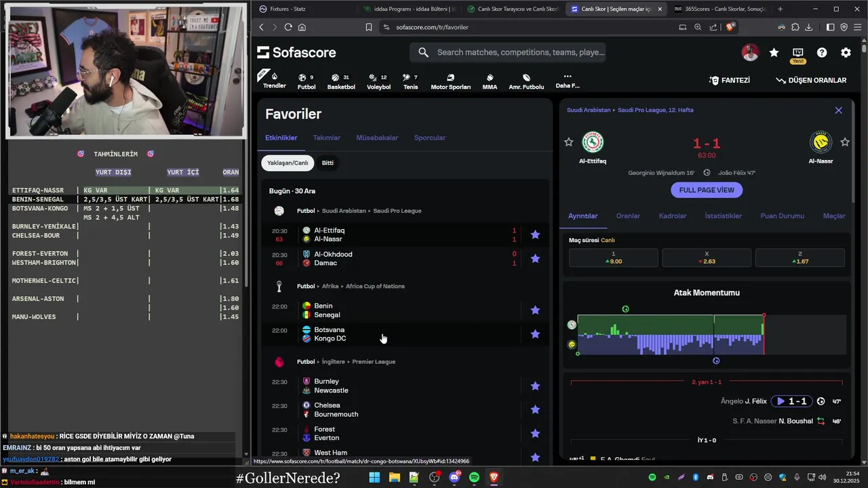Open the FANTEZİ link
This screenshot has width=868, height=488.
(730, 80)
